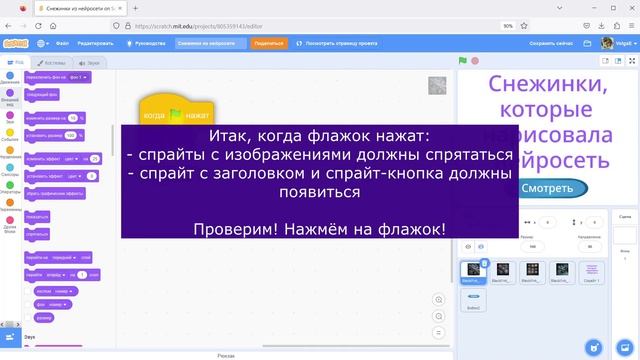Switch to the Звуки tab
This screenshot has width=640, height=360.
pyautogui.click(x=89, y=63)
